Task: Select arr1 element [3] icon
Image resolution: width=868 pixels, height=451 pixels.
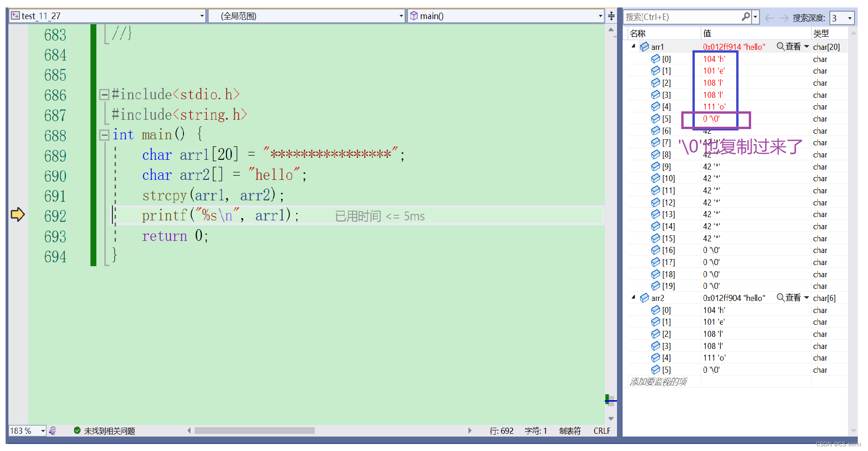Action: 656,95
